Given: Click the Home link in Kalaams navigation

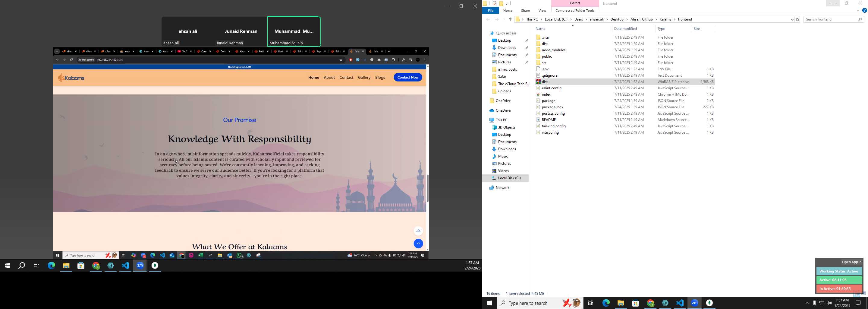Looking at the screenshot, I should pyautogui.click(x=313, y=78).
